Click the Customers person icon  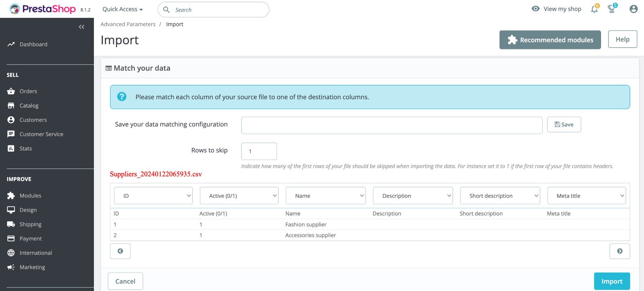[11, 120]
